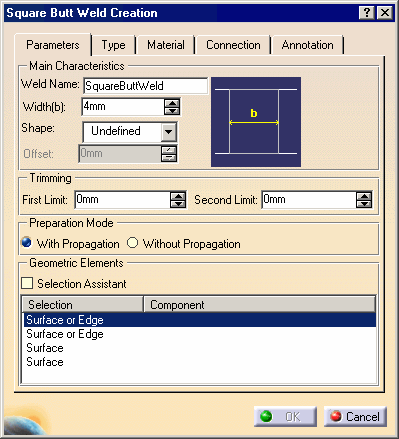Select the second Surface or Edge row

(199, 334)
